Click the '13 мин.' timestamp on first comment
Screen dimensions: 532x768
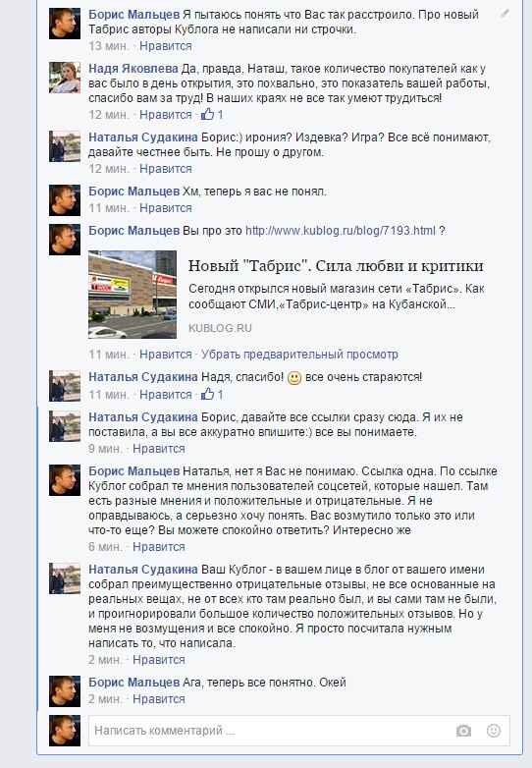pos(109,46)
